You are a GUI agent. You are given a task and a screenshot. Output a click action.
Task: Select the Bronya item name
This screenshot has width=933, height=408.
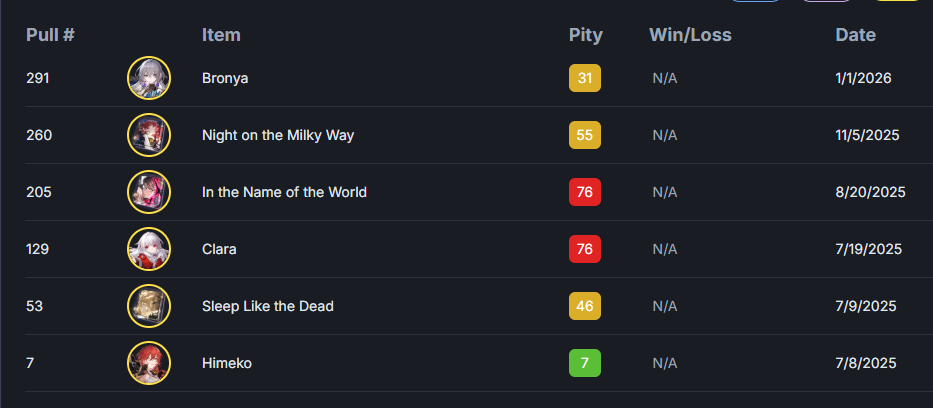[x=225, y=78]
